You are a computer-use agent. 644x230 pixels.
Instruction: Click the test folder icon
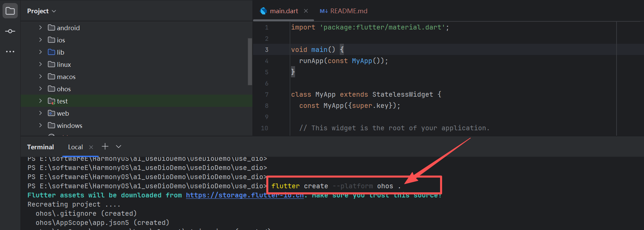pyautogui.click(x=51, y=101)
